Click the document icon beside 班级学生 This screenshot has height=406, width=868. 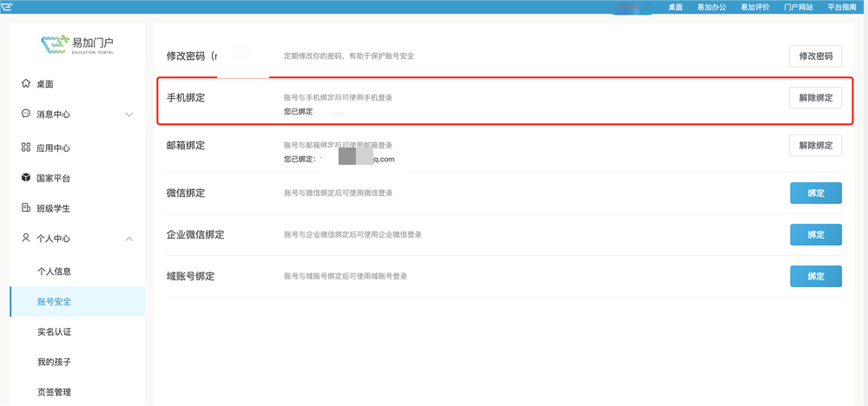coord(25,208)
